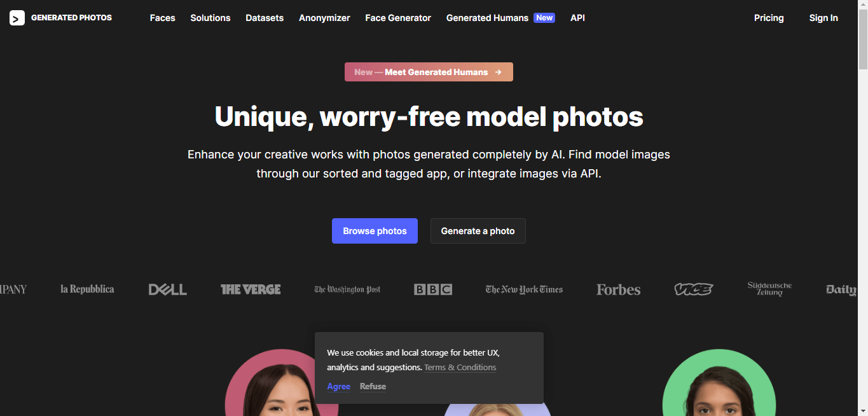Click the Forbes logo

[618, 289]
